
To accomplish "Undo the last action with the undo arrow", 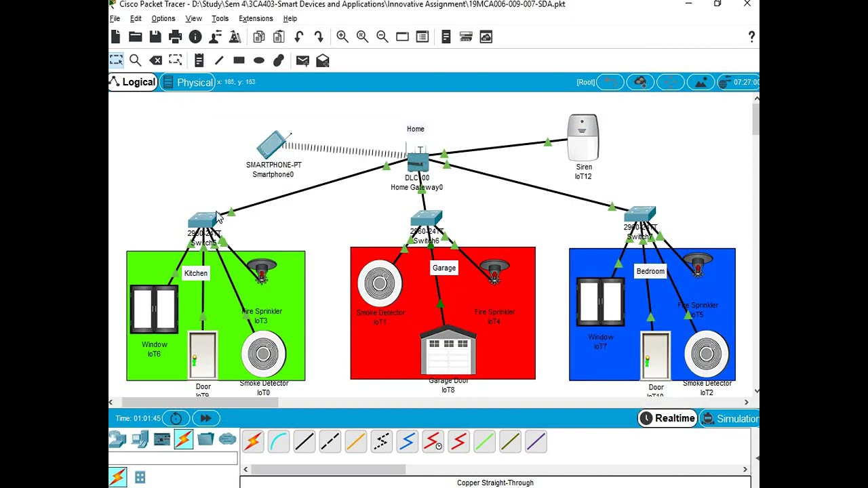I will [x=299, y=37].
